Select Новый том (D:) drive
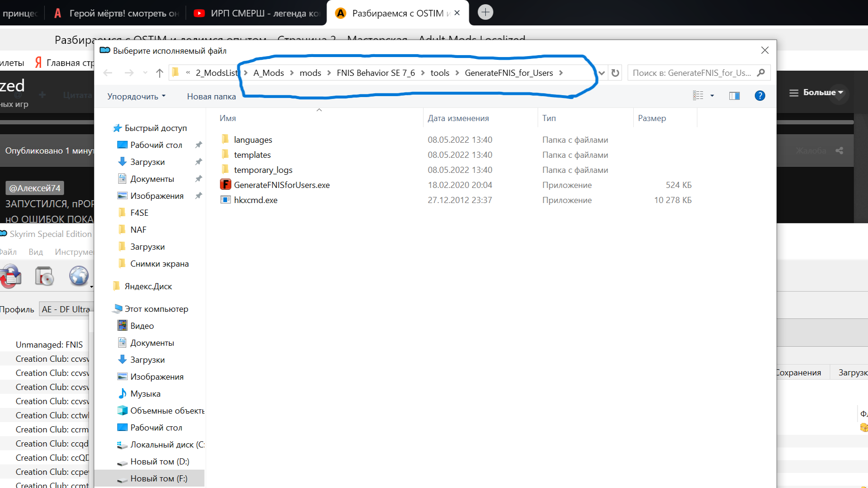Screen dimensions: 868x488 (x=159, y=462)
